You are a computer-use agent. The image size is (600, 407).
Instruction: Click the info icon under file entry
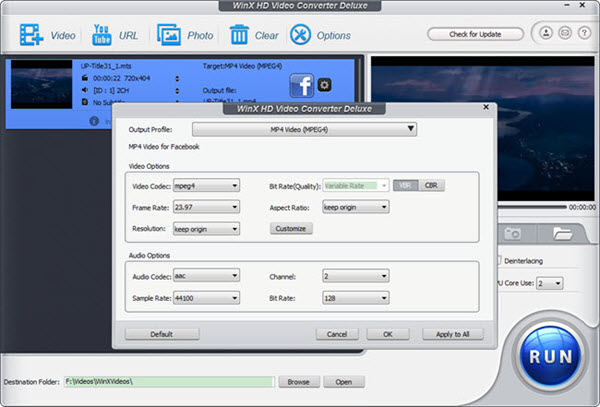(94, 121)
